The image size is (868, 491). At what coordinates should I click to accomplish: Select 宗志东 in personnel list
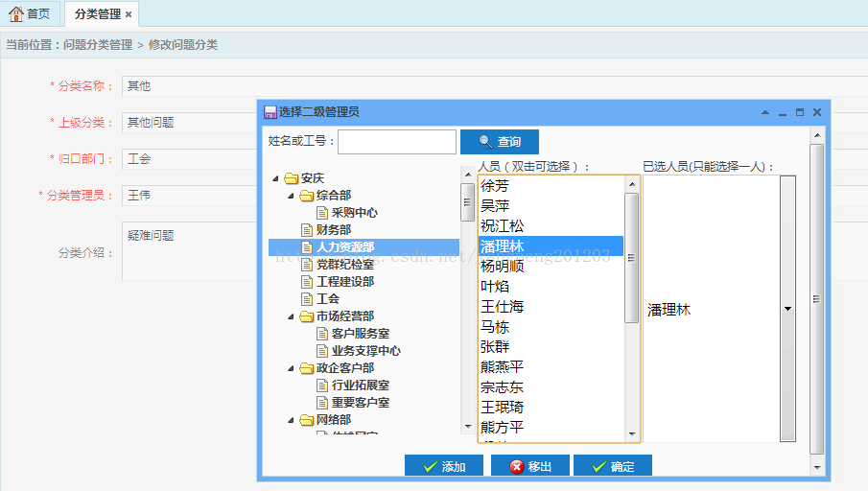coord(551,386)
